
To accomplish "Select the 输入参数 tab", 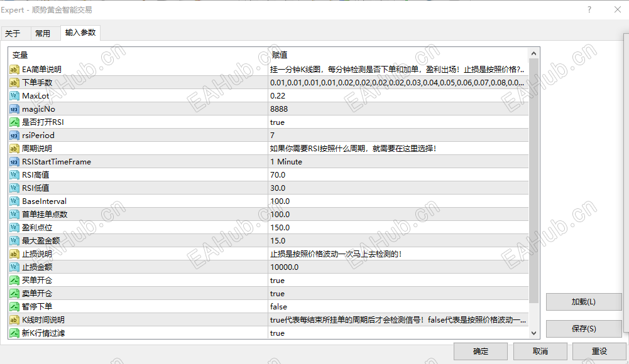I will click(80, 33).
